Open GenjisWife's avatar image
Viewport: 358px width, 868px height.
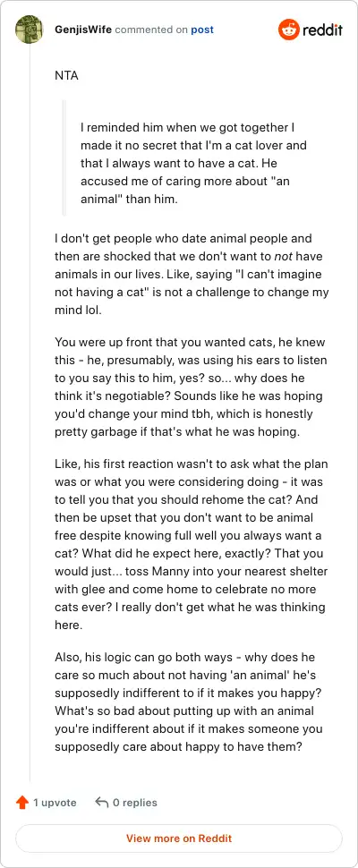30,30
